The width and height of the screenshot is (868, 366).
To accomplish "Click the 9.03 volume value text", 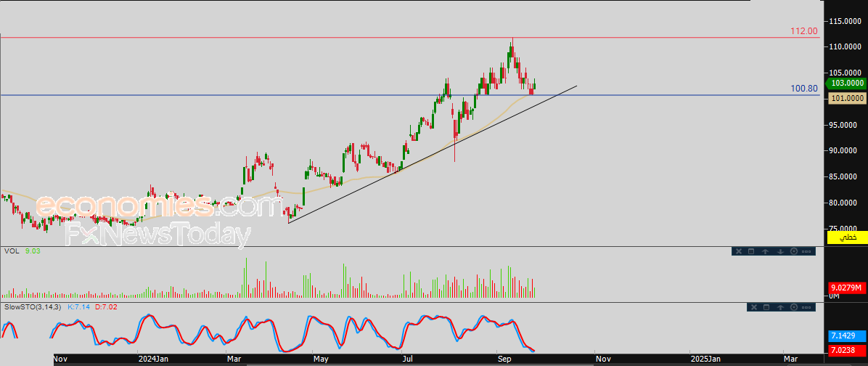I will click(x=31, y=251).
